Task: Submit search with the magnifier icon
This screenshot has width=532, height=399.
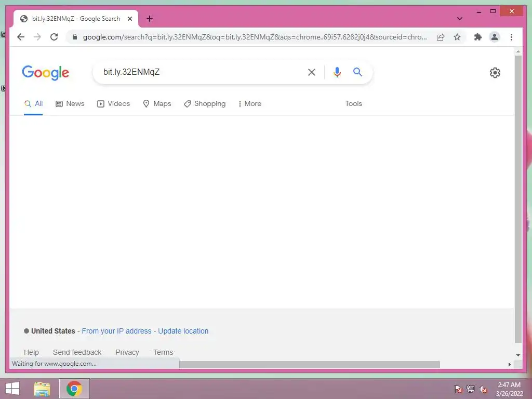Action: pyautogui.click(x=357, y=72)
